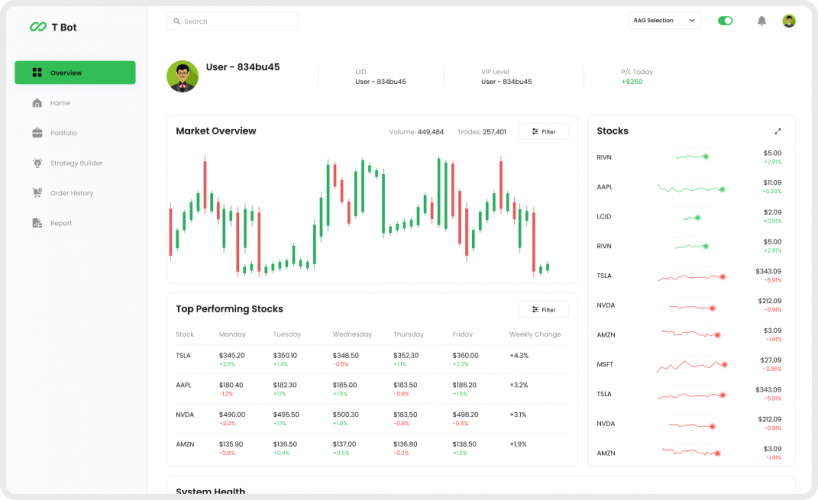This screenshot has height=500, width=818.
Task: Click the large user avatar beside User - 834bu45
Action: coord(183,76)
